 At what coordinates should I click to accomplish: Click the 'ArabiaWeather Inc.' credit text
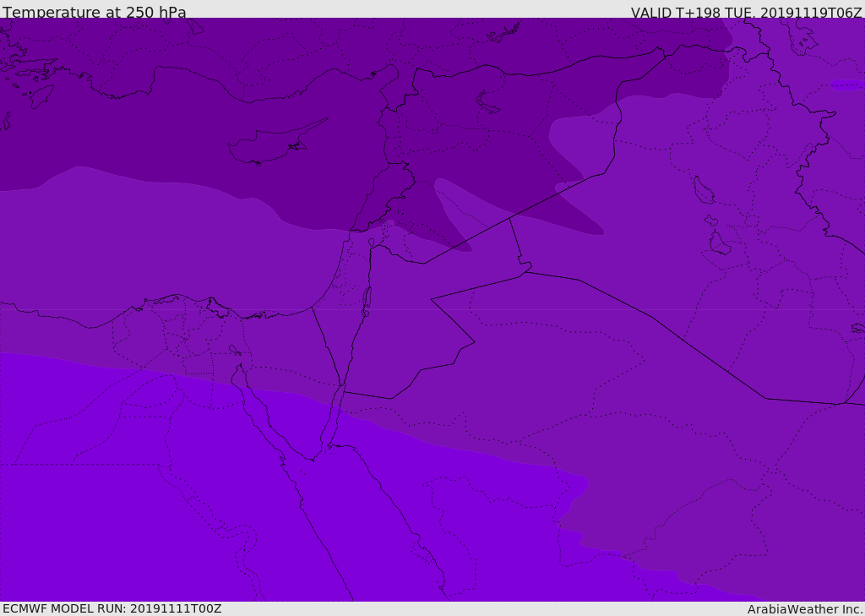pos(805,609)
